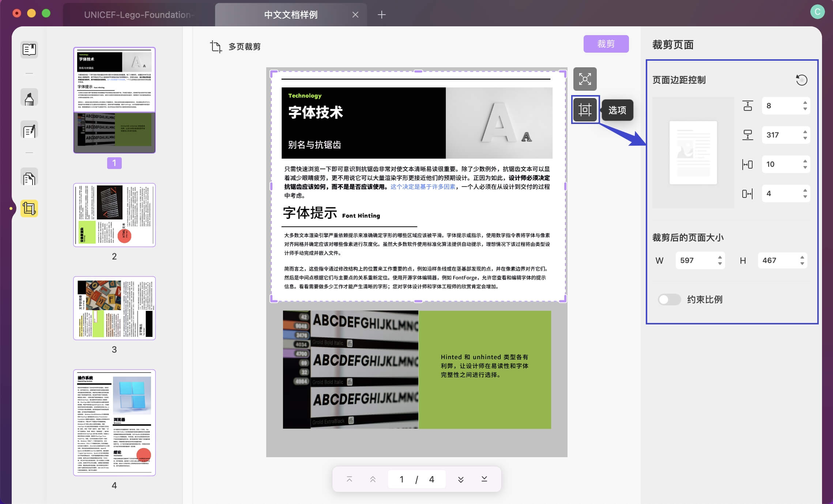Open the user account avatar
833x504 pixels.
click(x=817, y=12)
